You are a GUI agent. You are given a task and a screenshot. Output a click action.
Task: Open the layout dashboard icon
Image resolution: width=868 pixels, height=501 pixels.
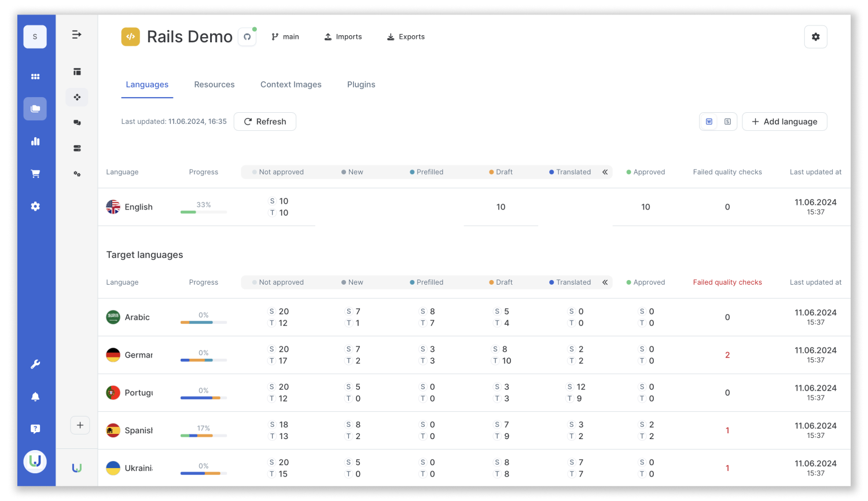click(77, 72)
